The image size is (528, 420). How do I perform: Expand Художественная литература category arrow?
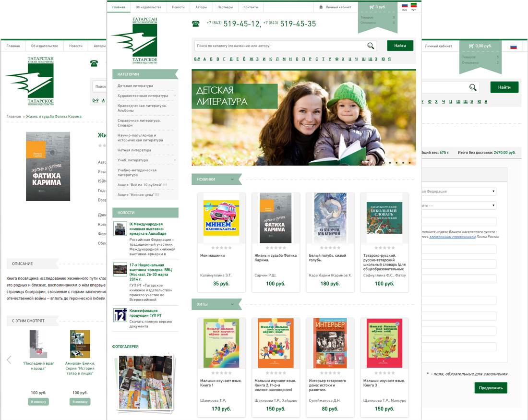(175, 96)
